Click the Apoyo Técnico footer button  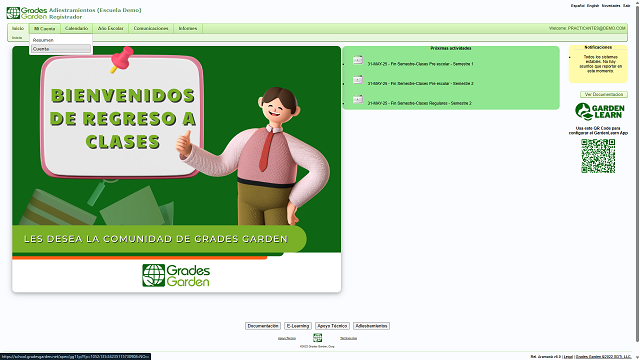(332, 326)
